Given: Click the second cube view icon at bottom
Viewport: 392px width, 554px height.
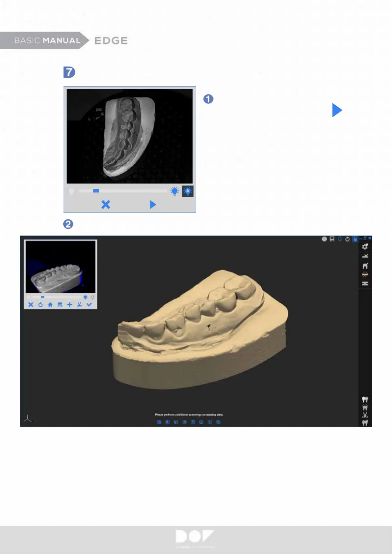Looking at the screenshot, I should point(168,422).
